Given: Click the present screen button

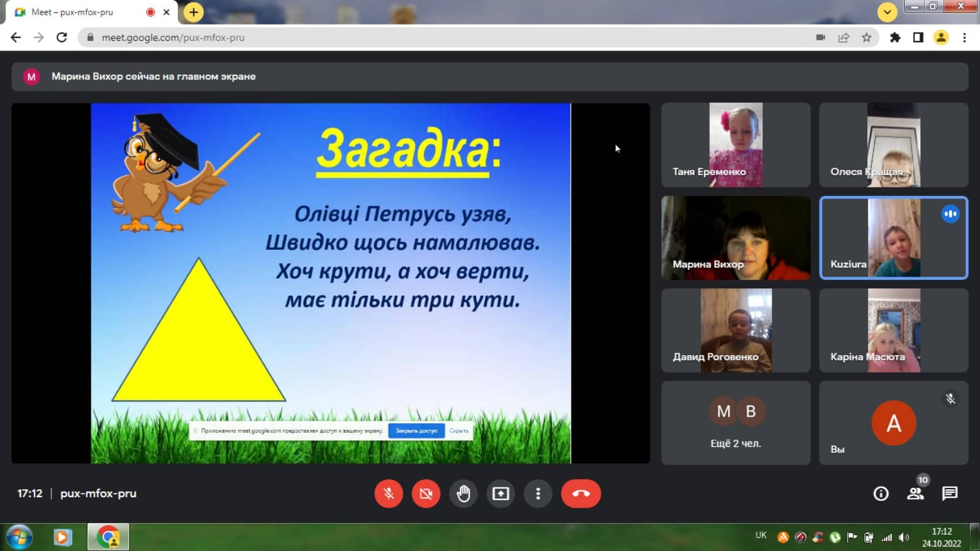Looking at the screenshot, I should point(500,493).
